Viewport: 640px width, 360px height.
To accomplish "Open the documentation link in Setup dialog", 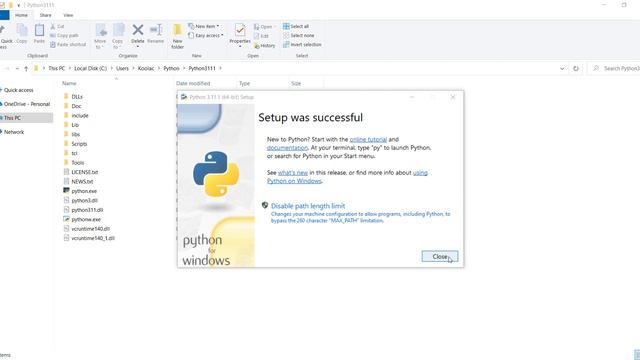I will 287,148.
